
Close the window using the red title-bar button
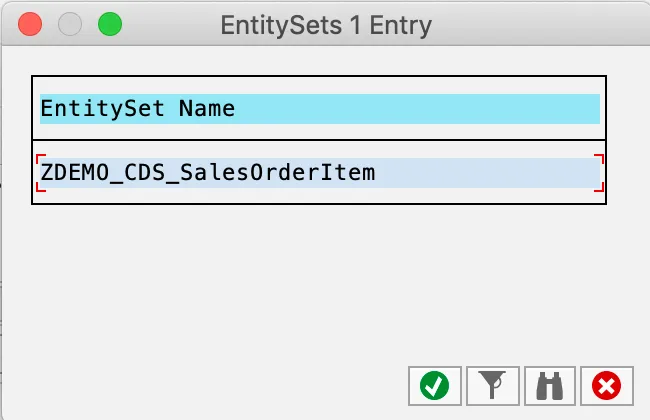31,24
